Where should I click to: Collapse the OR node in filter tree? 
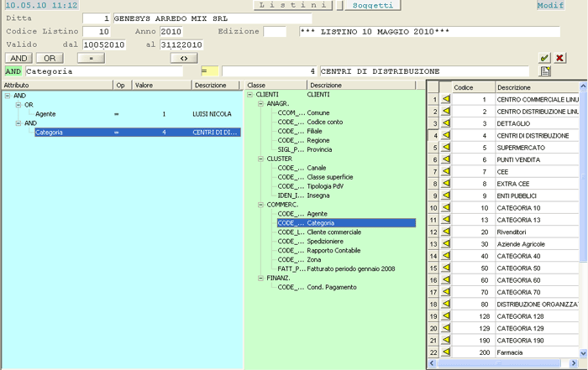click(x=18, y=105)
